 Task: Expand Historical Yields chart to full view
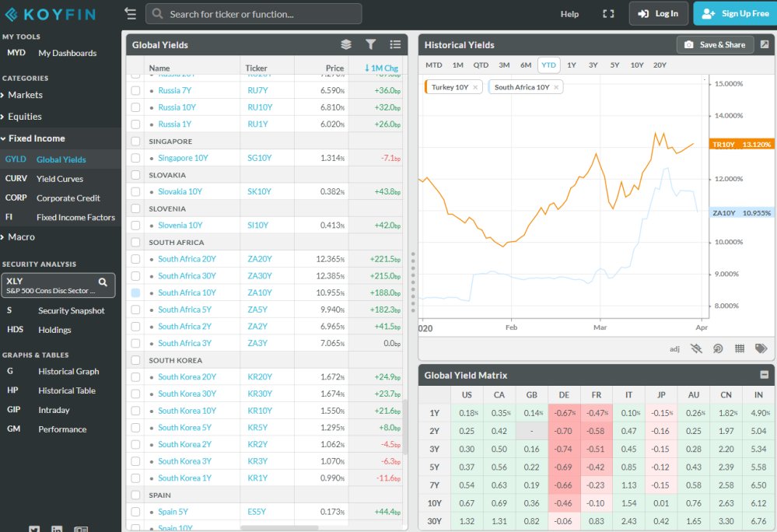tap(765, 44)
